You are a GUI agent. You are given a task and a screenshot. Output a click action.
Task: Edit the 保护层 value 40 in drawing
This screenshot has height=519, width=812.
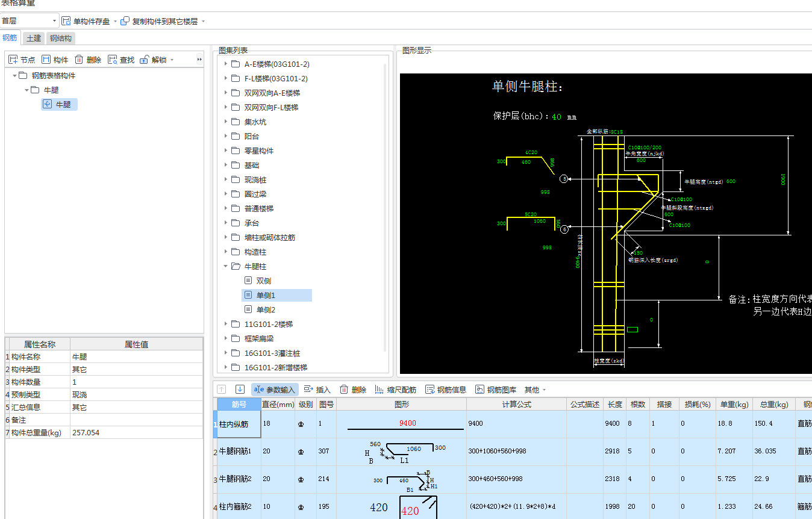(x=557, y=117)
